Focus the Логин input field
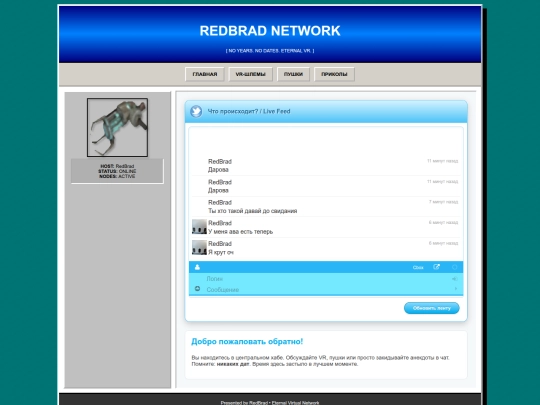This screenshot has width=540, height=405. click(x=327, y=279)
